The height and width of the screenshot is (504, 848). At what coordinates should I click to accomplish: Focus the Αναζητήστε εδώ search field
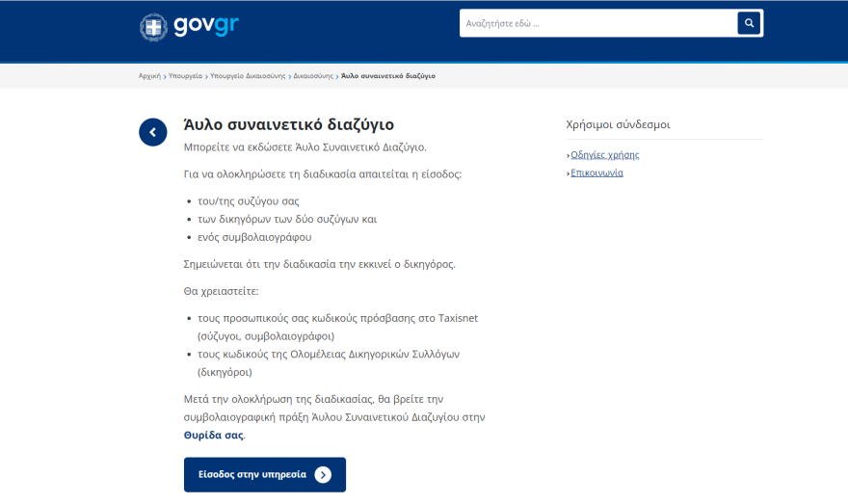597,23
